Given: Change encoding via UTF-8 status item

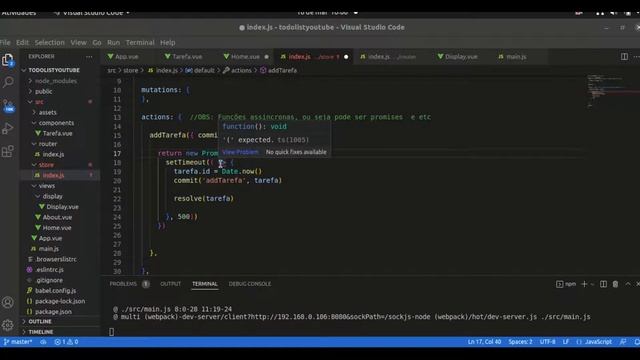Looking at the screenshot, I should 547,342.
